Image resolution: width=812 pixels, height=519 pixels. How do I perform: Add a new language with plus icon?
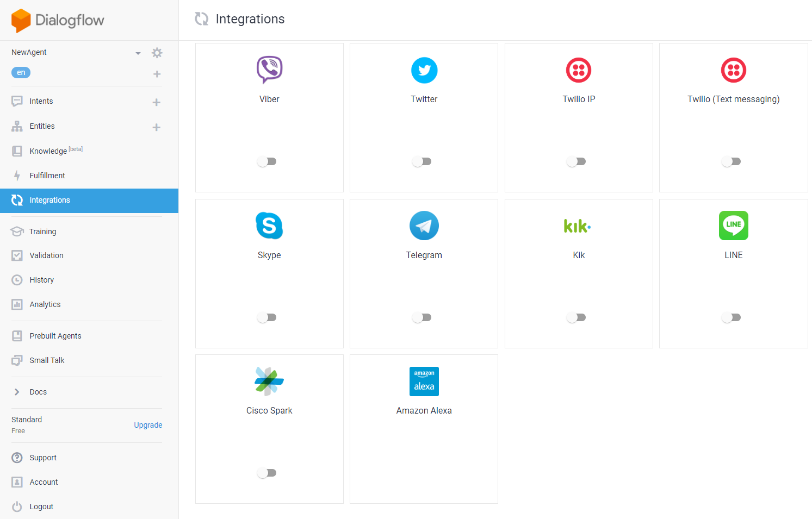pyautogui.click(x=157, y=74)
